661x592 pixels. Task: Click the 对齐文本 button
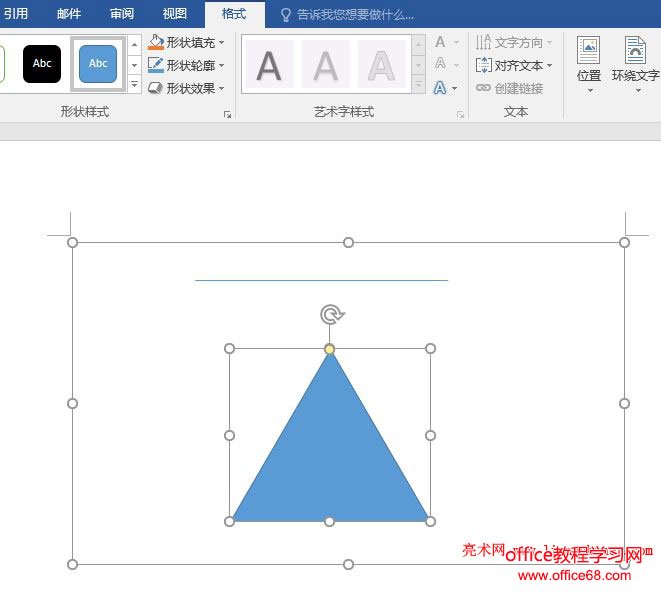[514, 65]
